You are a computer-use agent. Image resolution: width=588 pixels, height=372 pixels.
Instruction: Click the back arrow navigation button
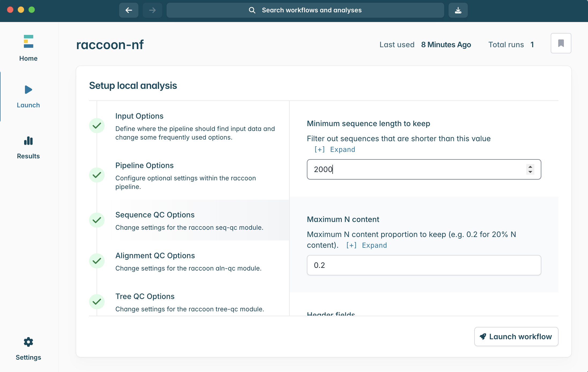[129, 10]
